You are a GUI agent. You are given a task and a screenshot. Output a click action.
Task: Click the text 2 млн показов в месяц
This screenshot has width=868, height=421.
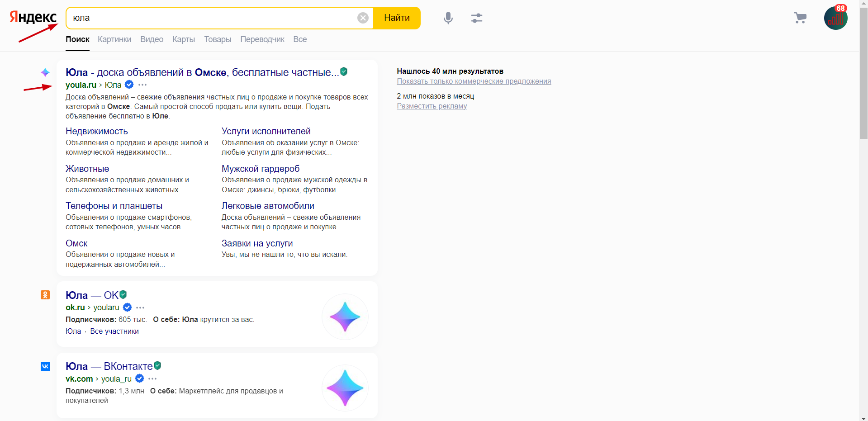[x=436, y=96]
